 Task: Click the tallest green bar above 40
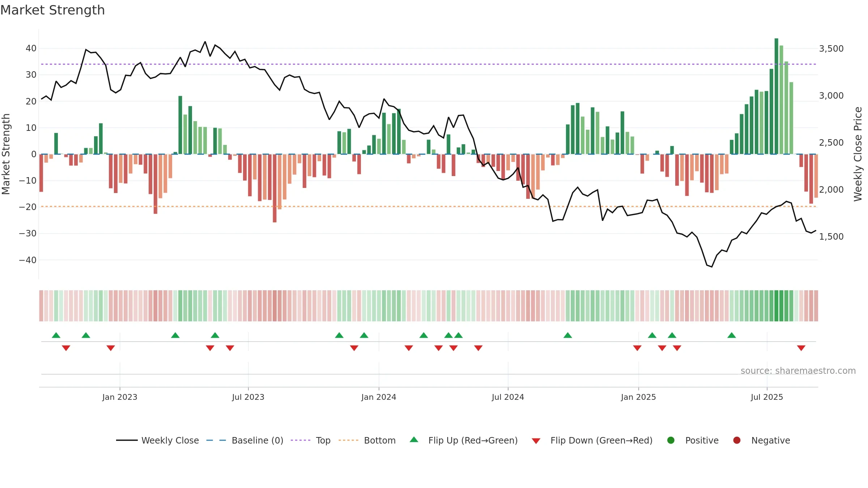776,96
